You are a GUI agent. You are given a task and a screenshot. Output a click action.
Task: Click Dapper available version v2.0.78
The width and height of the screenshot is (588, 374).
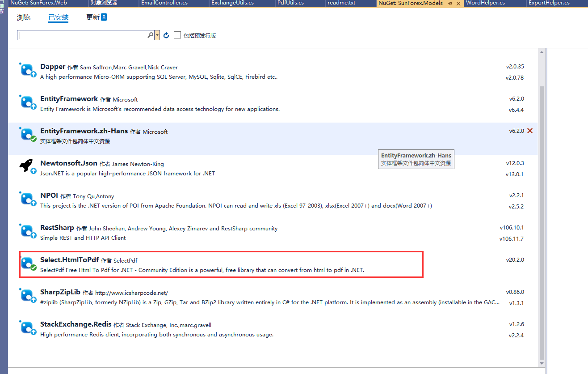[x=515, y=78]
